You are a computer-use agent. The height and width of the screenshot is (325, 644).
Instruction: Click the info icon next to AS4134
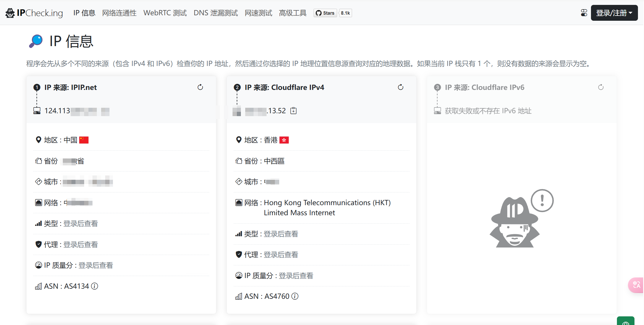click(95, 286)
